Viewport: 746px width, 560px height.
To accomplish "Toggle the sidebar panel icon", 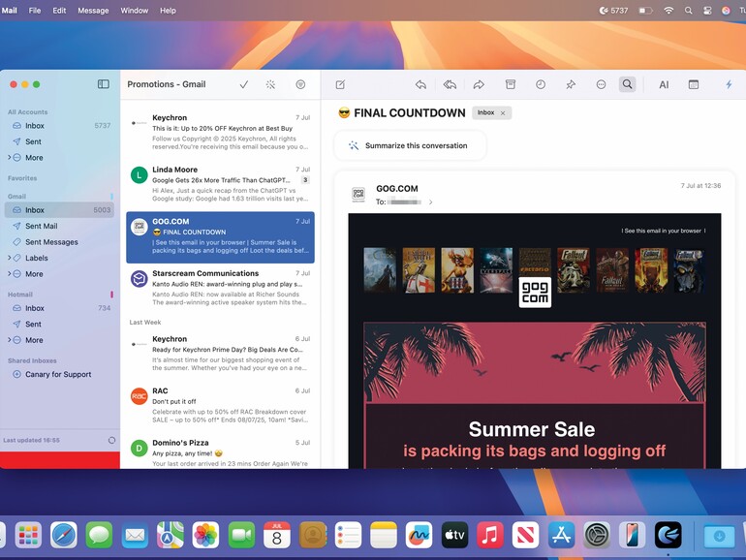I will [x=104, y=84].
